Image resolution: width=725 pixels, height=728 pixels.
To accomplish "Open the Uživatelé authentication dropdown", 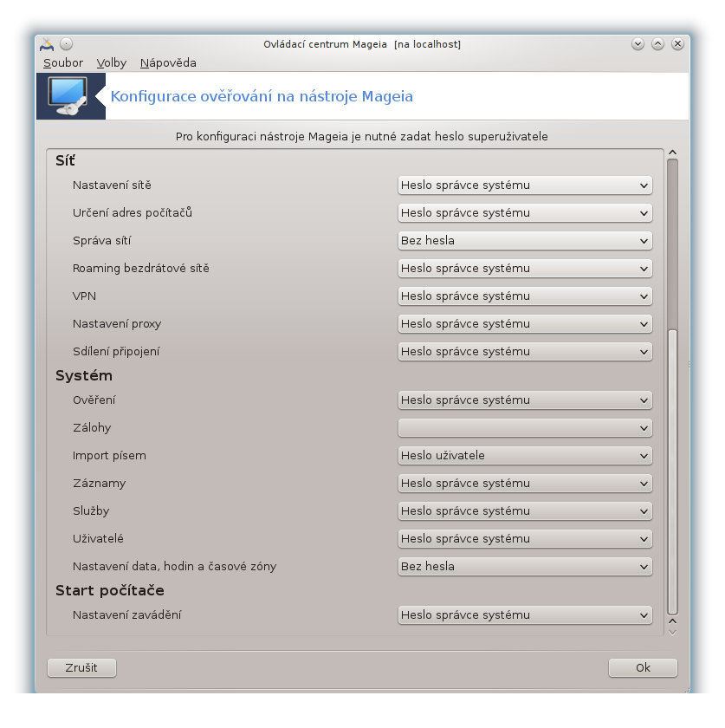I will tap(525, 538).
